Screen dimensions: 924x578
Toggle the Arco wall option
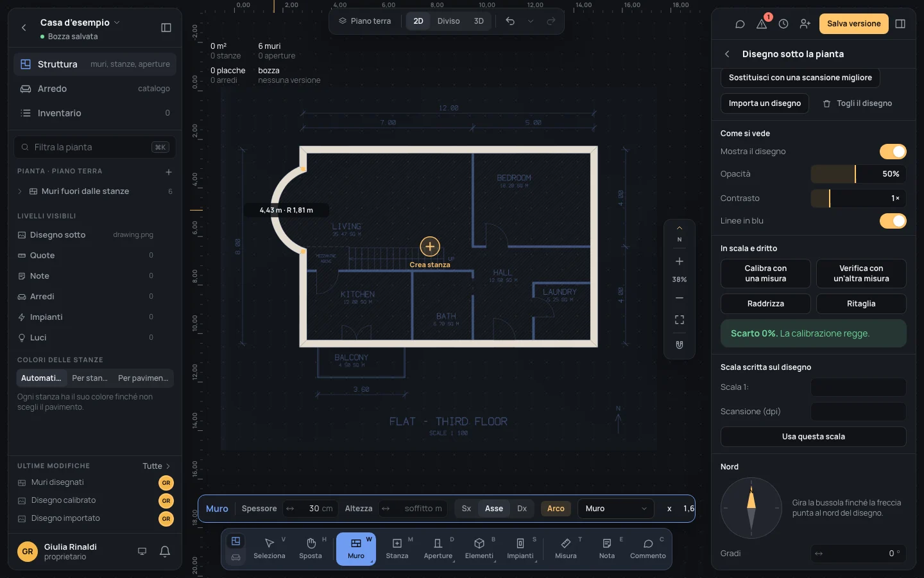coord(556,509)
